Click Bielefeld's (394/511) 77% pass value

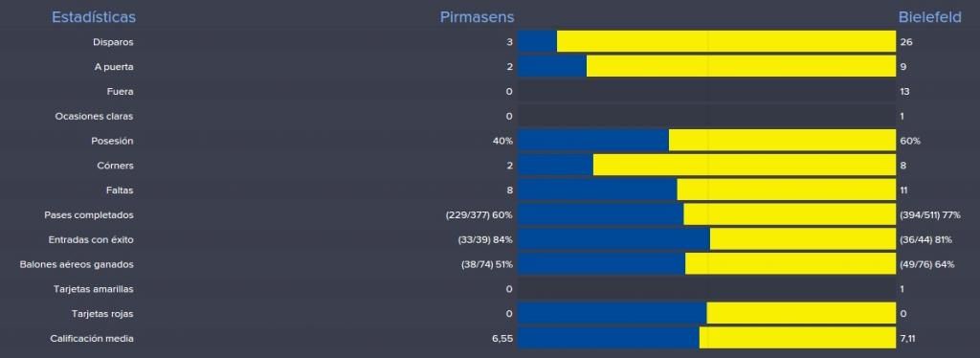tap(930, 215)
